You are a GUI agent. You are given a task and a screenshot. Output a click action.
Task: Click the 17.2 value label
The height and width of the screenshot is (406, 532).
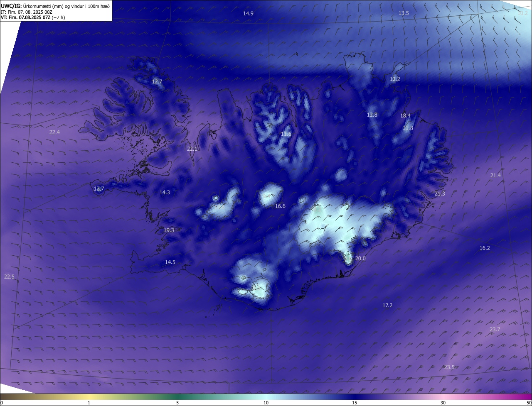pyautogui.click(x=387, y=305)
